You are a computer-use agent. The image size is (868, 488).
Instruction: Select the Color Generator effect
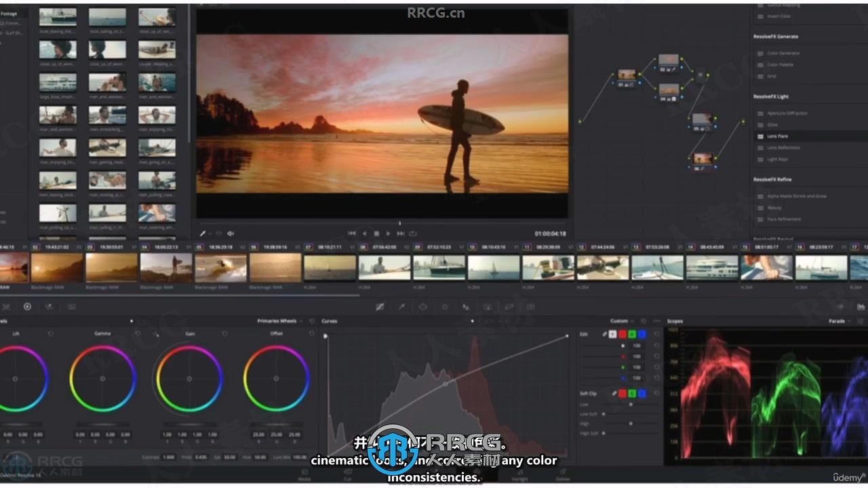(783, 53)
